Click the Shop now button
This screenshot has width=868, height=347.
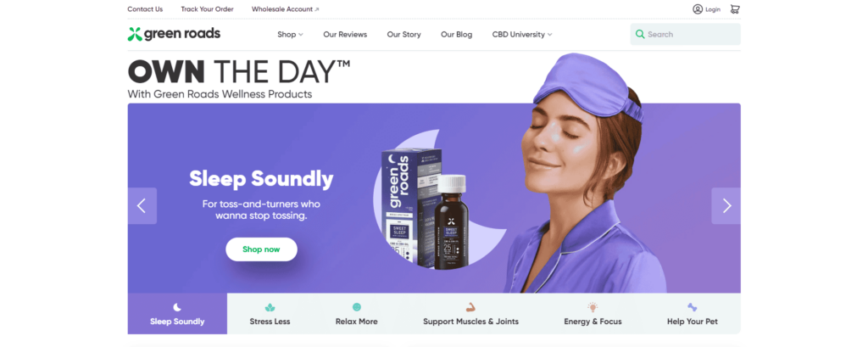click(x=261, y=249)
